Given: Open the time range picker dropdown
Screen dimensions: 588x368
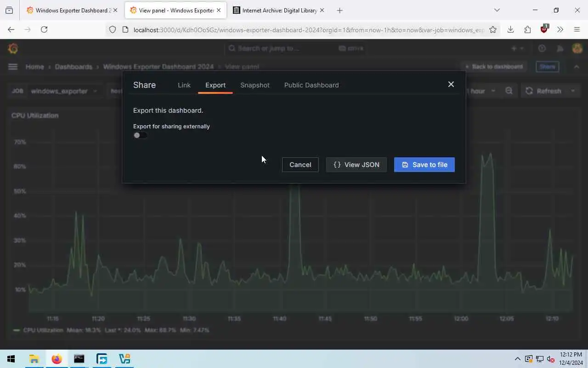Looking at the screenshot, I should click(x=481, y=91).
